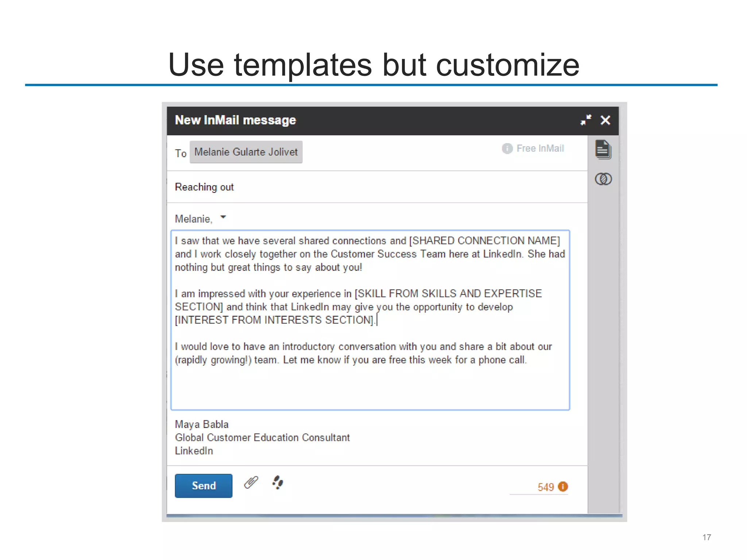Click the To label

click(x=181, y=153)
